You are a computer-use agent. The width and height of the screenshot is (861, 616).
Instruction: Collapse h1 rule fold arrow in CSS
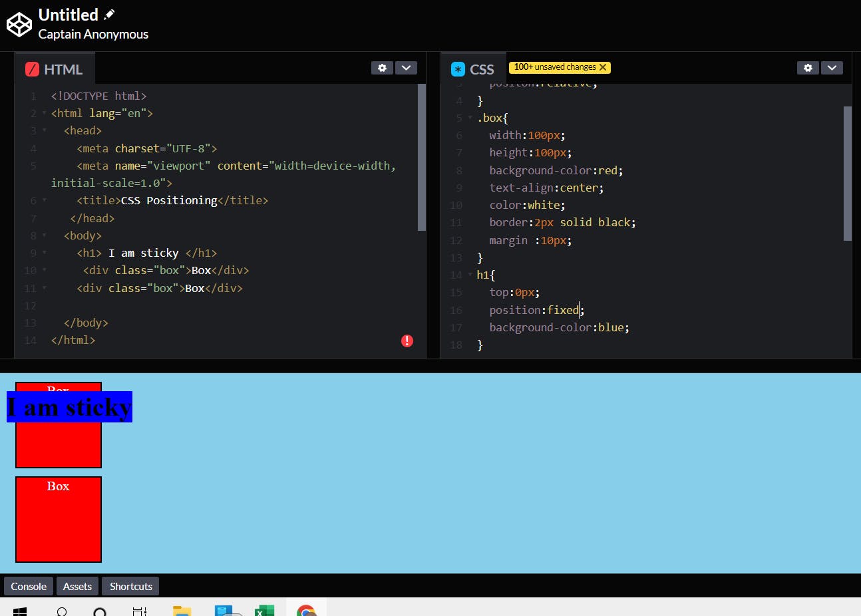(x=470, y=275)
